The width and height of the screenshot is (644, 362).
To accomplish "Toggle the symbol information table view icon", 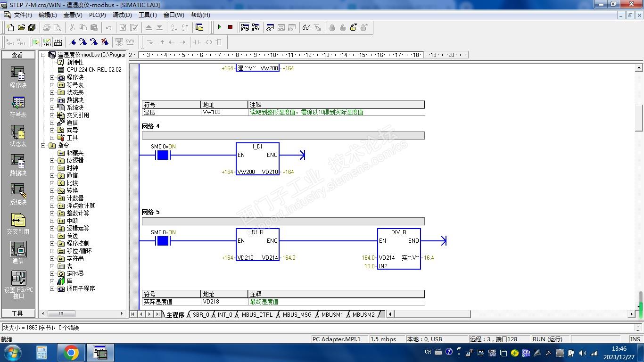I will pyautogui.click(x=58, y=42).
